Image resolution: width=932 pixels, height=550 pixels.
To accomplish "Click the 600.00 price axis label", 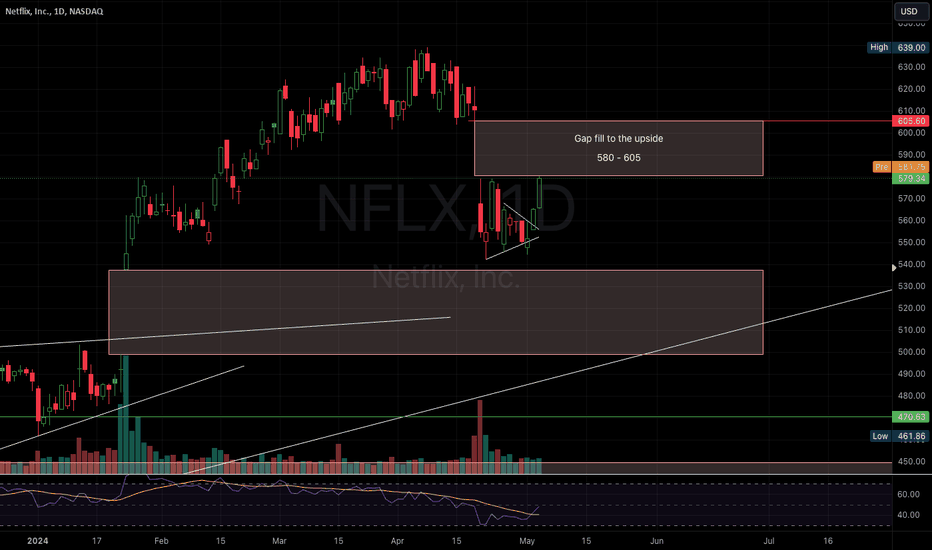I will click(912, 133).
